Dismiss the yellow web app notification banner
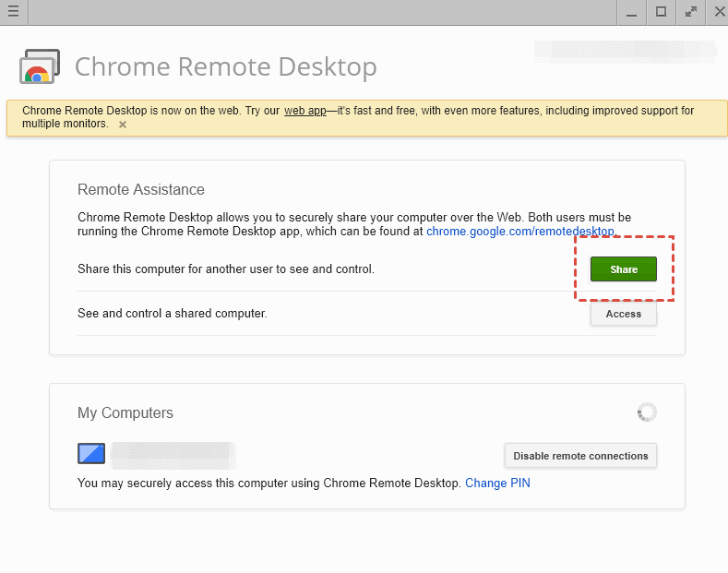Screen dimensions: 728x573 pyautogui.click(x=123, y=125)
